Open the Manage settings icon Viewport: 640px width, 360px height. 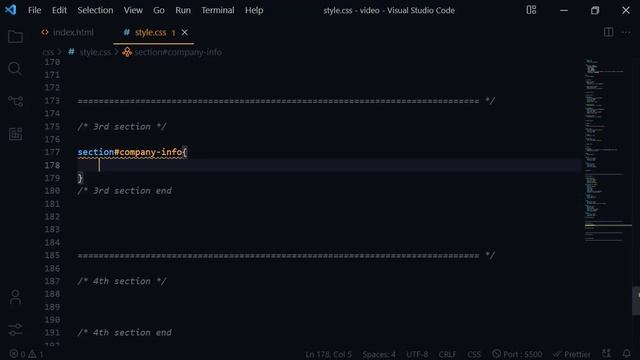pos(16,329)
